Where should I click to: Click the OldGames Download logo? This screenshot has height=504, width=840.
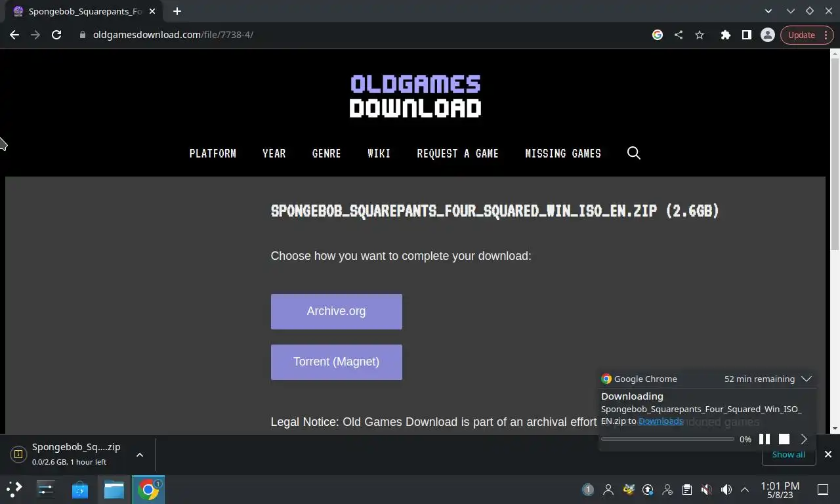[x=415, y=96]
